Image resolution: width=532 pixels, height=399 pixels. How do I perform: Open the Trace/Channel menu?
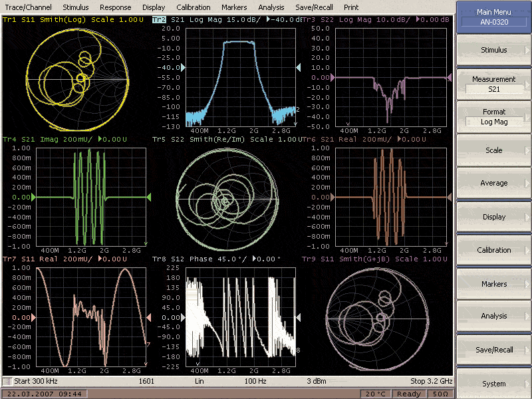click(27, 7)
